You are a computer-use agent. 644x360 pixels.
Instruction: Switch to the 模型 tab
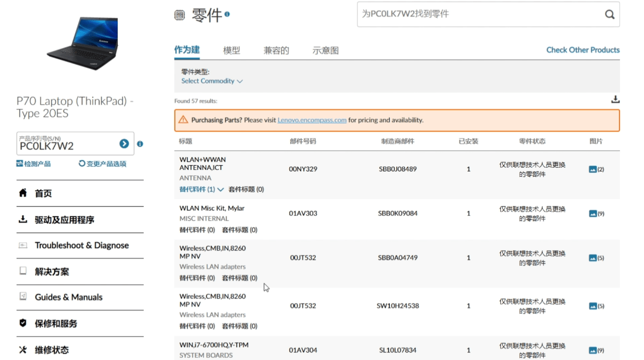pyautogui.click(x=232, y=51)
